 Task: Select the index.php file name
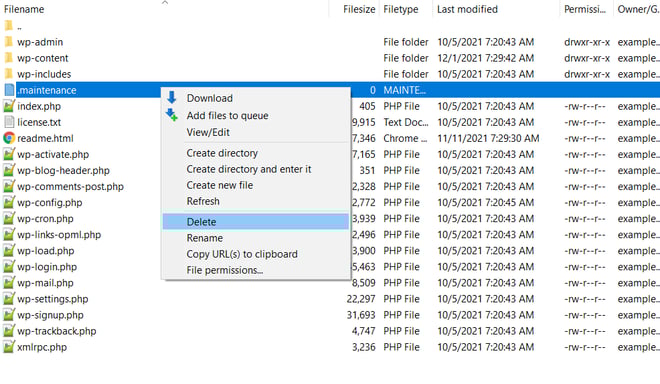39,106
